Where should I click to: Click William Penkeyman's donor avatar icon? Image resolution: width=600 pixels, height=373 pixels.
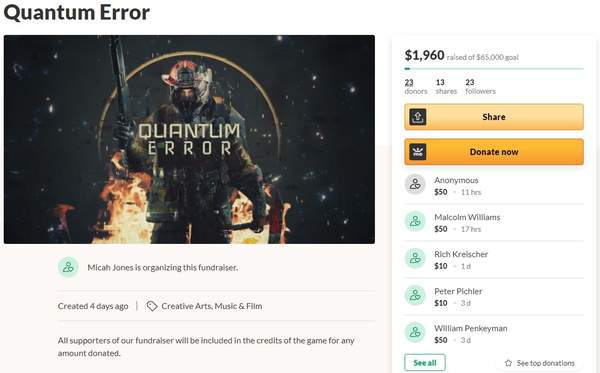pos(415,332)
